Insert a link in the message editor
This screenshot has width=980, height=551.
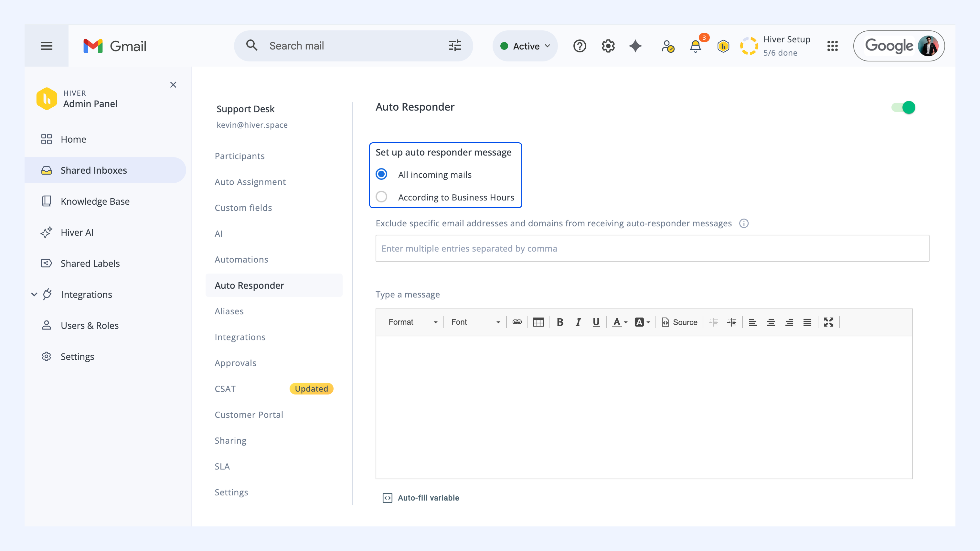(x=517, y=322)
